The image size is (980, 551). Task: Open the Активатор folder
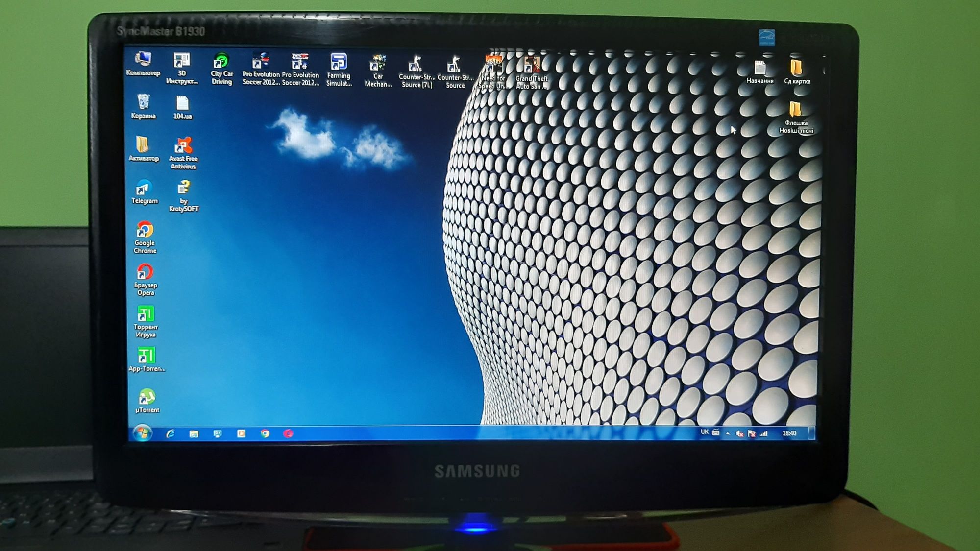coord(143,149)
